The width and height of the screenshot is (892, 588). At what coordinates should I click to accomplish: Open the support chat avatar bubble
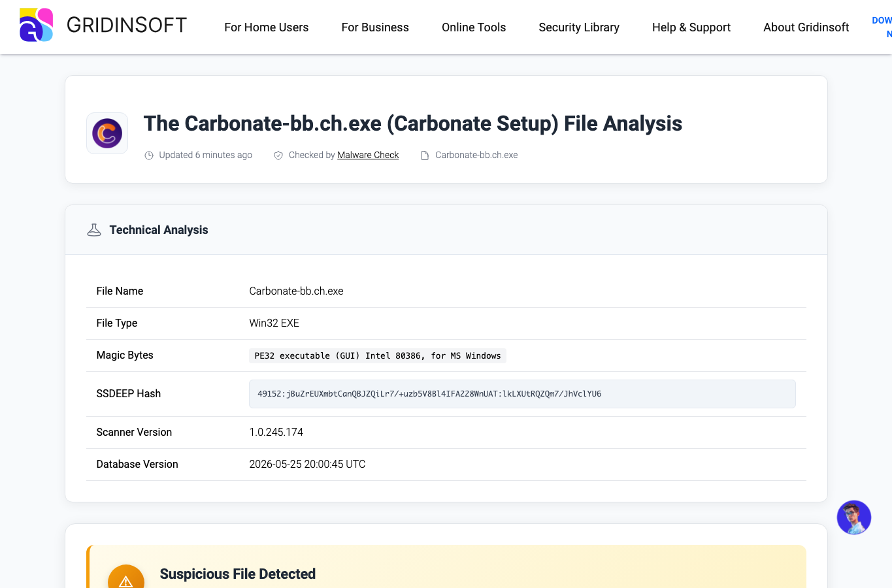[854, 517]
